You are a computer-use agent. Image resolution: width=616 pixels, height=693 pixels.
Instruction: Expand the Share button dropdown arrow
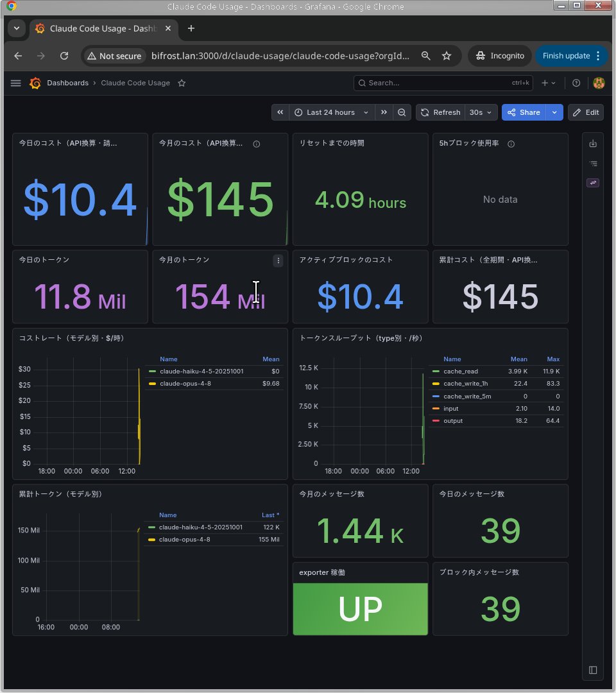tap(554, 112)
